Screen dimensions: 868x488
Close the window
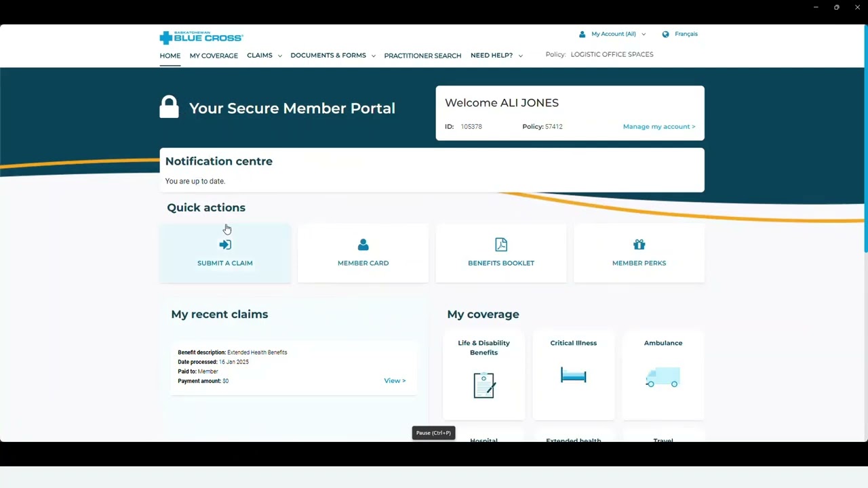tap(857, 7)
